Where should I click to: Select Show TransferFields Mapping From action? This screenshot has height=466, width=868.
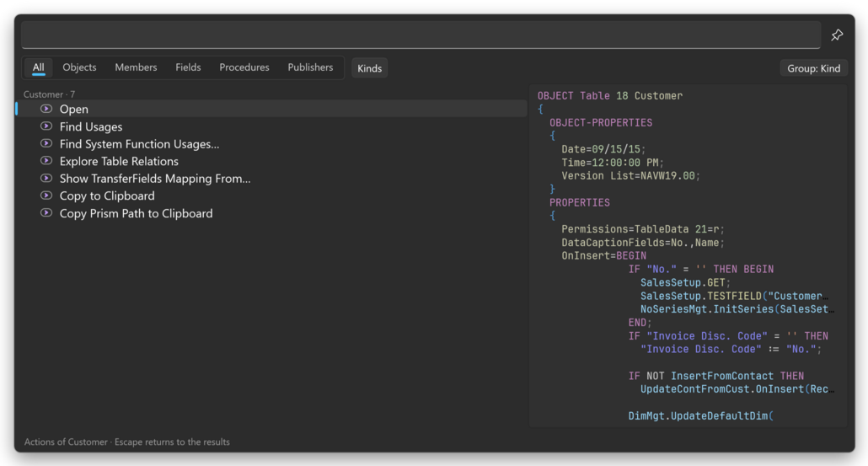pos(271,178)
